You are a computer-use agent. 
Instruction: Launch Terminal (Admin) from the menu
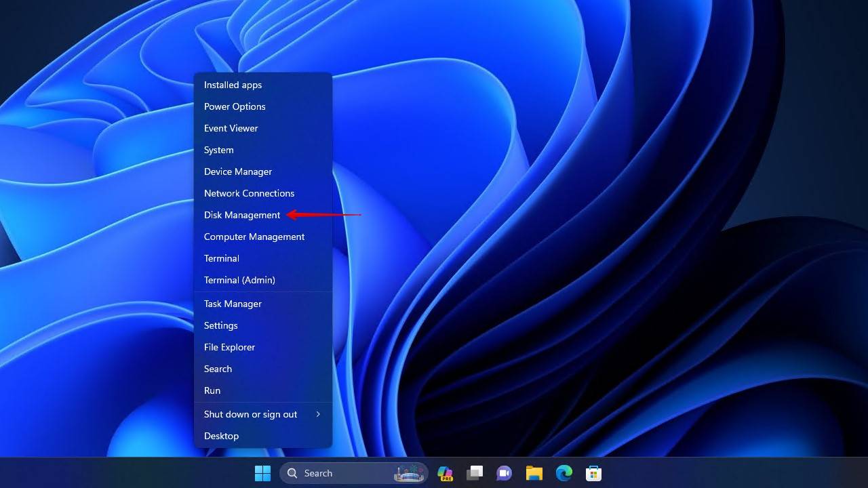[263, 280]
